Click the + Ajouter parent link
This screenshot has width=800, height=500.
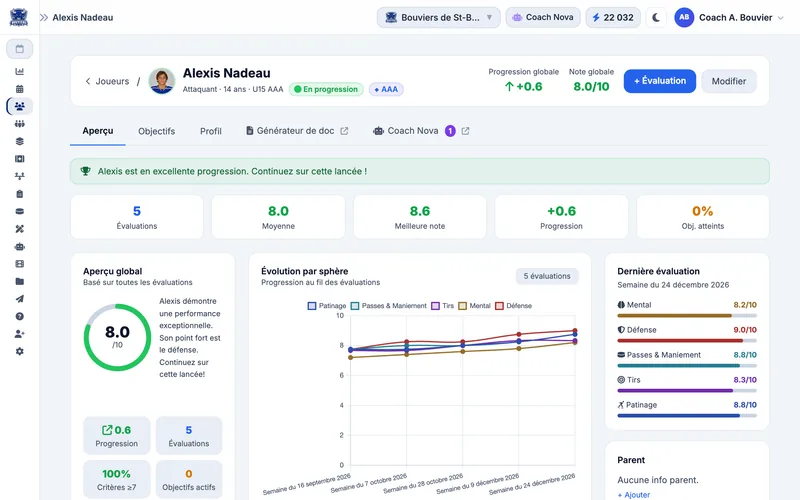click(x=634, y=495)
